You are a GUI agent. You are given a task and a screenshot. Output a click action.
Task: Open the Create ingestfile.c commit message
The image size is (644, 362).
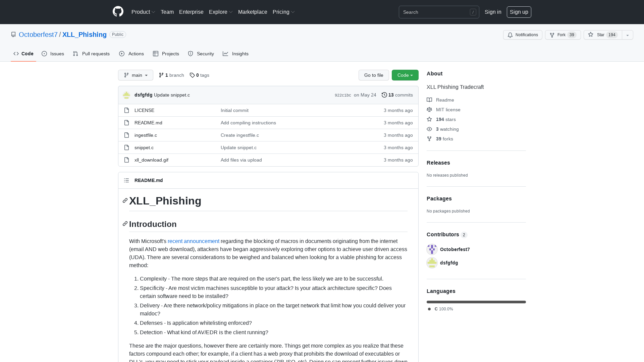(x=240, y=135)
